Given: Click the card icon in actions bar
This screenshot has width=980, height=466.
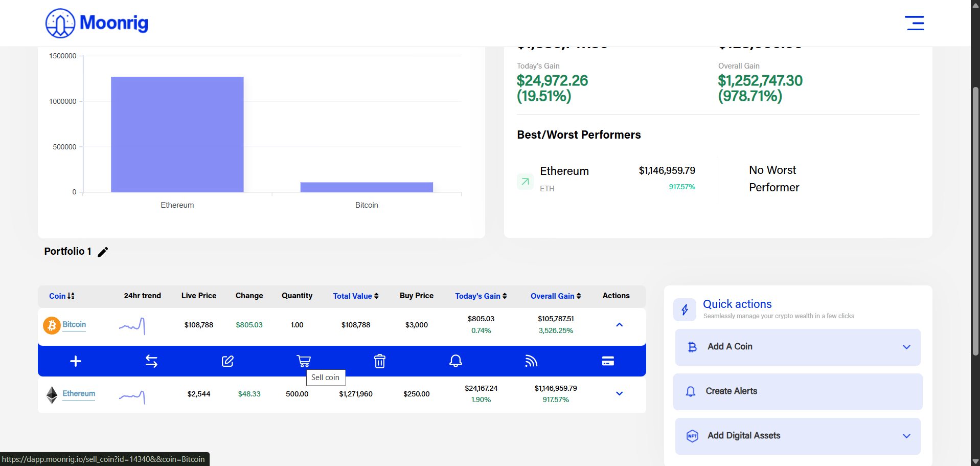Looking at the screenshot, I should click(x=608, y=361).
